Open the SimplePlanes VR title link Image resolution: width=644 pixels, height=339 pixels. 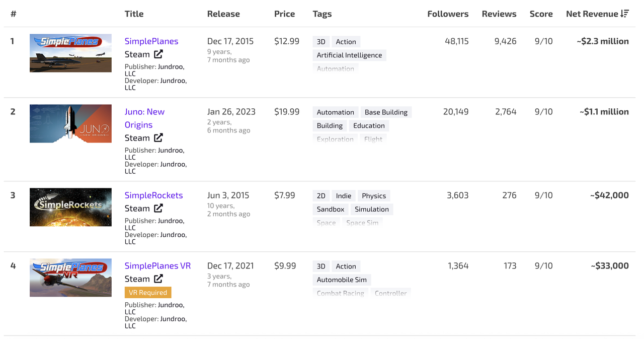coord(158,266)
